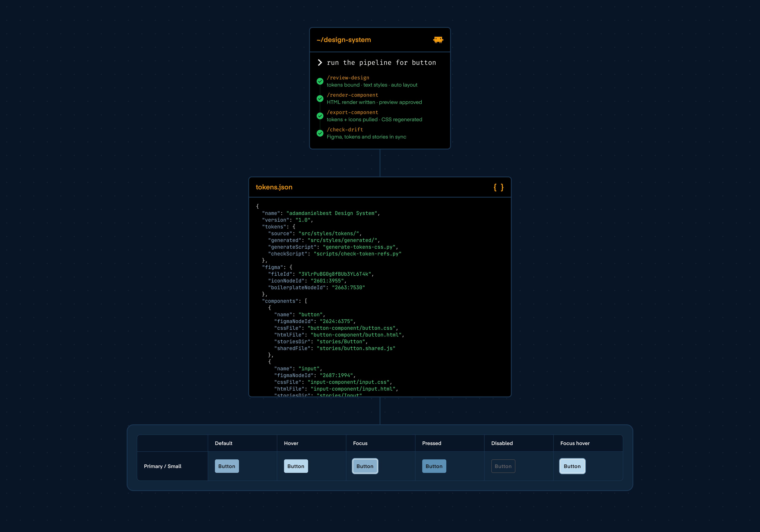
Task: Click 'tokens bound · text styles · auto layout' text
Action: tap(372, 85)
